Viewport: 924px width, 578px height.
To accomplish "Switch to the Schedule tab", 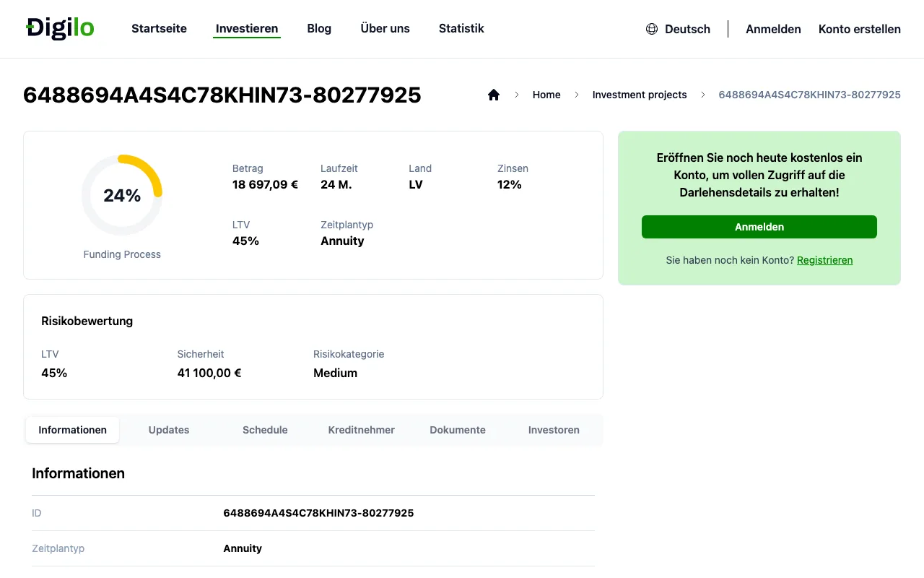I will click(265, 430).
